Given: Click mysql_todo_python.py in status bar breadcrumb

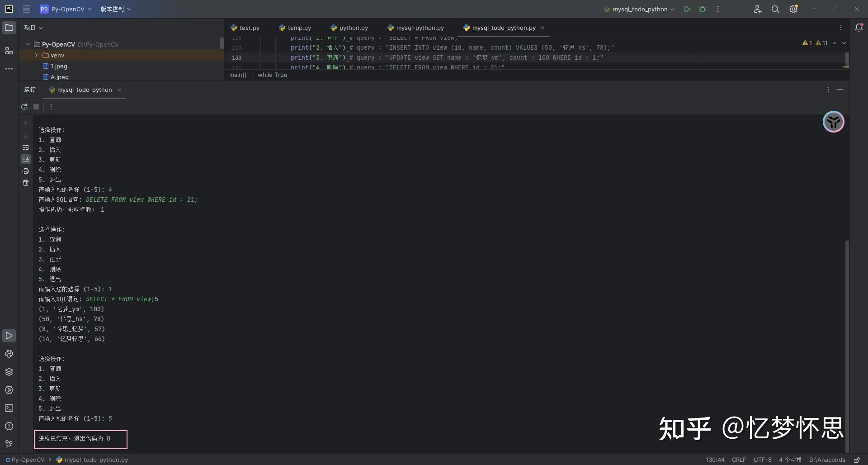Looking at the screenshot, I should coord(92,460).
